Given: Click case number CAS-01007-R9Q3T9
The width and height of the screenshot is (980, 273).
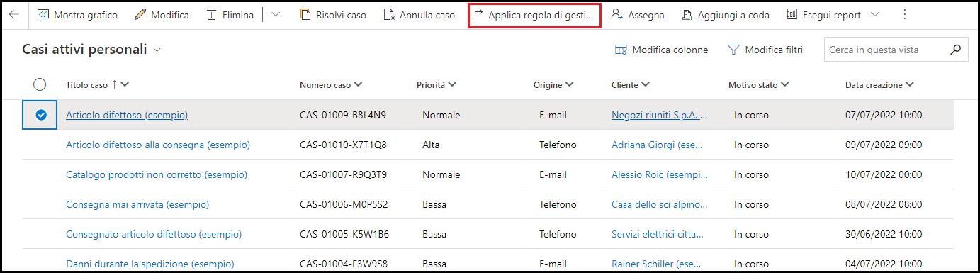Looking at the screenshot, I should click(344, 174).
